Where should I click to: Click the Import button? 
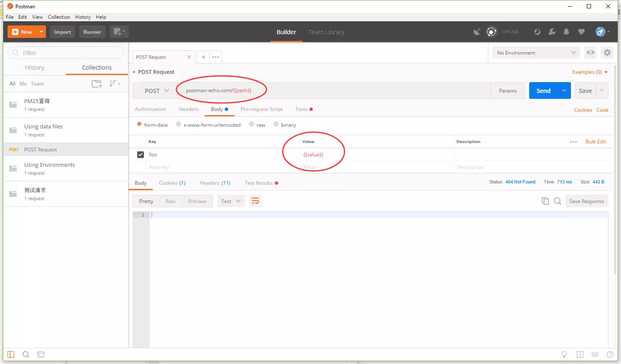click(63, 32)
